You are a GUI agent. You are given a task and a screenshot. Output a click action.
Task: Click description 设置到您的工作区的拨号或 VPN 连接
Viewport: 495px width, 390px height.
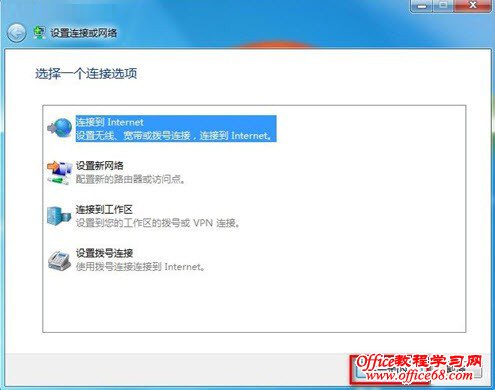(x=158, y=223)
